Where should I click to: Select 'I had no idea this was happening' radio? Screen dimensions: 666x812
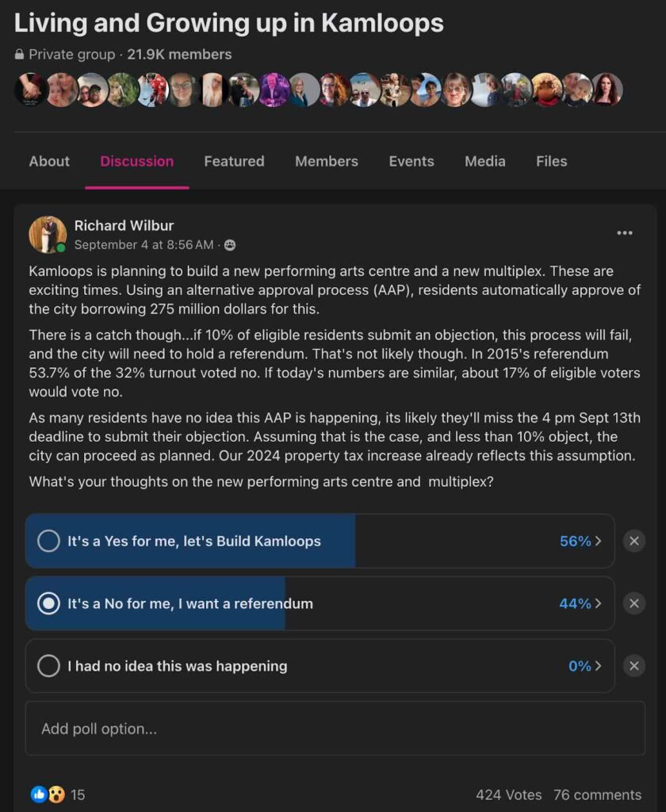(49, 666)
